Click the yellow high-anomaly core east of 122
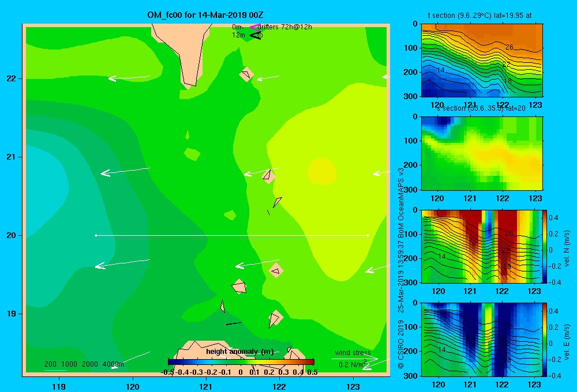The width and height of the screenshot is (577, 392). pyautogui.click(x=322, y=171)
